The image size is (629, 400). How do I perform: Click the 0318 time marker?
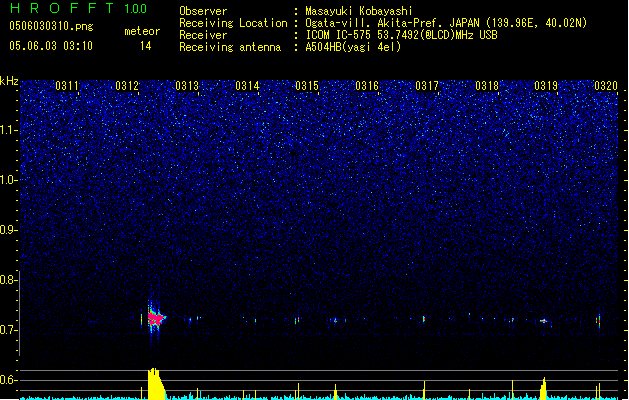(x=487, y=86)
